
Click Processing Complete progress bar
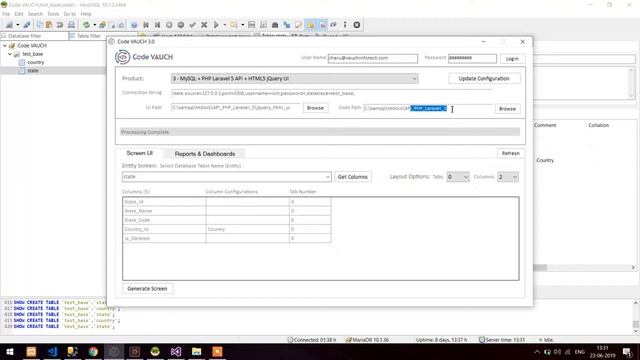pos(320,132)
